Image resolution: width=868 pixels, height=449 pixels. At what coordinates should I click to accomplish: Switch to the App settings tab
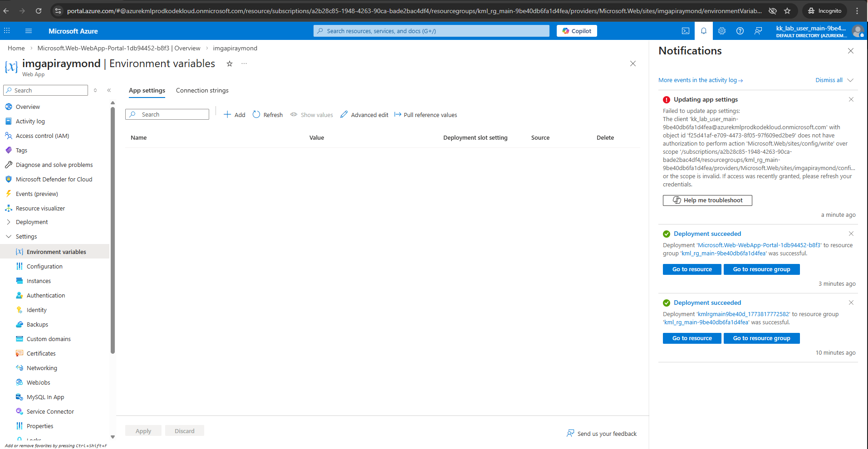pyautogui.click(x=147, y=91)
